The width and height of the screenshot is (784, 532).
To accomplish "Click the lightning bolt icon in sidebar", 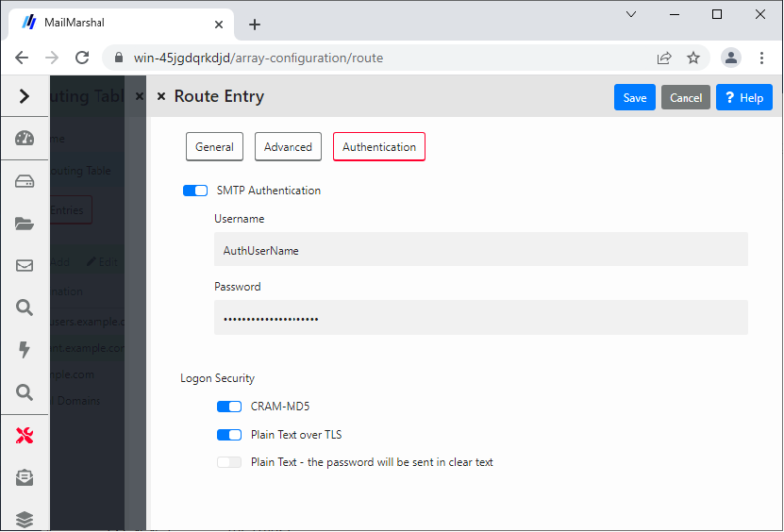I will (24, 350).
